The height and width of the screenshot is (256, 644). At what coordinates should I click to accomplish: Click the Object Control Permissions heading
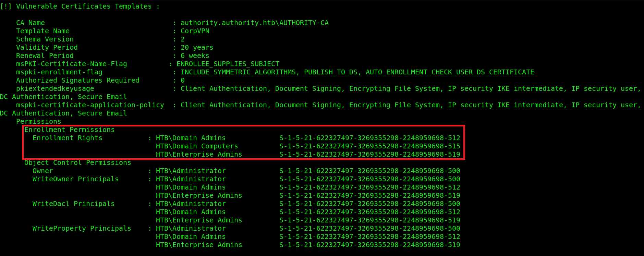[x=77, y=163]
